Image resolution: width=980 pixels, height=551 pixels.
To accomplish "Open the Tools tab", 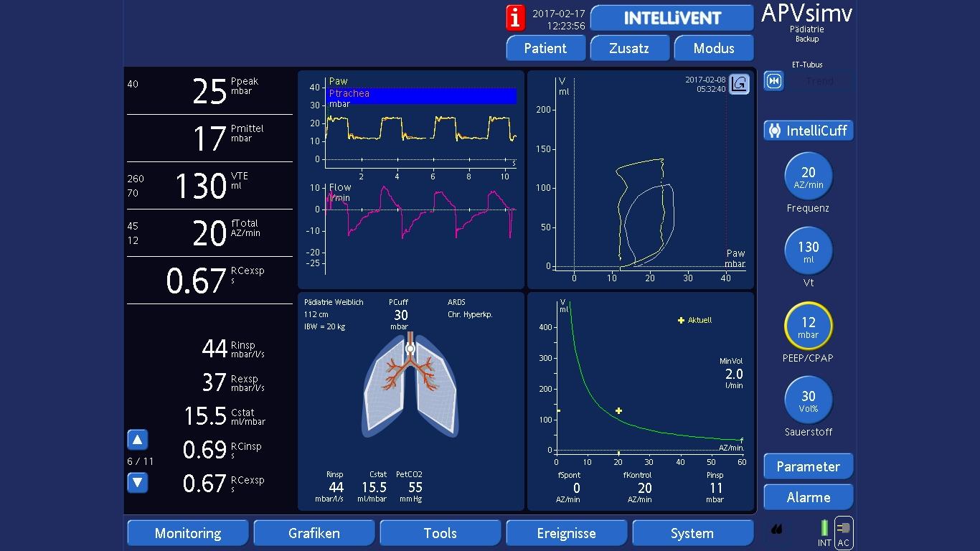I will (440, 533).
